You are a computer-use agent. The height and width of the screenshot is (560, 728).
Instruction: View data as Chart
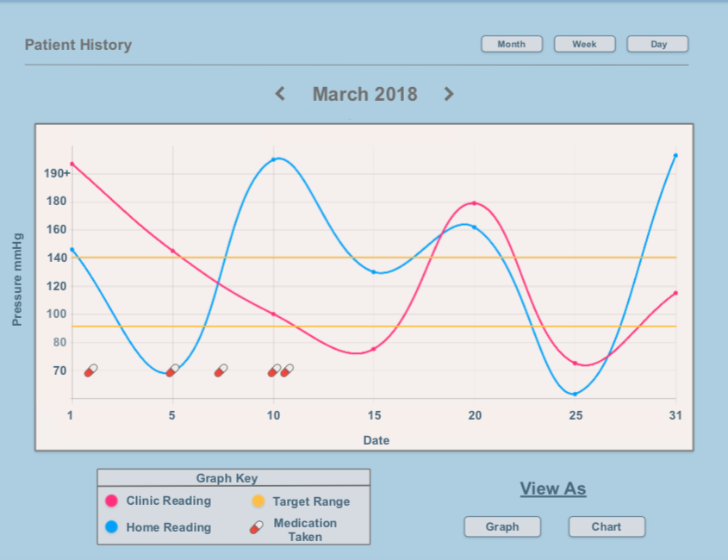[x=607, y=526]
